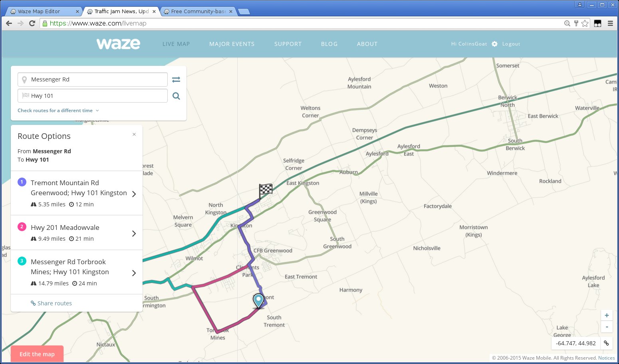This screenshot has height=364, width=619.
Task: Expand Check routes for a different time
Action: click(58, 111)
